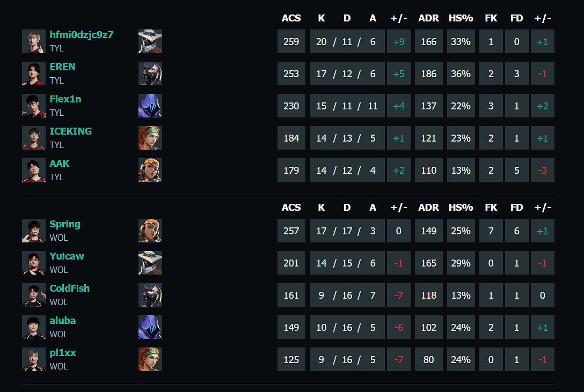This screenshot has height=392, width=584.
Task: Click Flex1n's player photo
Action: point(34,106)
